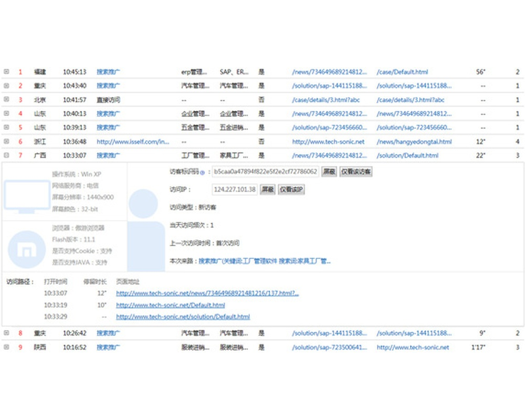This screenshot has width=525, height=420.
Task: Click 浏览器:傲游浏览器 text
Action: pos(78,228)
